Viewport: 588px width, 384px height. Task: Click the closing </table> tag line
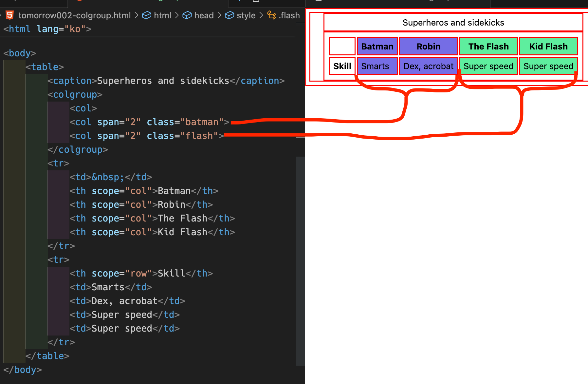click(x=47, y=356)
